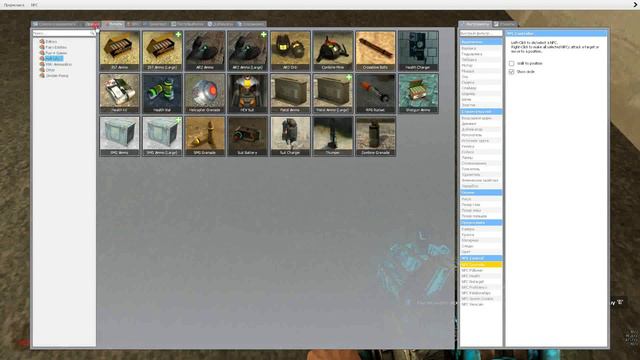Select the Half-Life 2 category in the tree
The height and width of the screenshot is (360, 640).
(54, 58)
